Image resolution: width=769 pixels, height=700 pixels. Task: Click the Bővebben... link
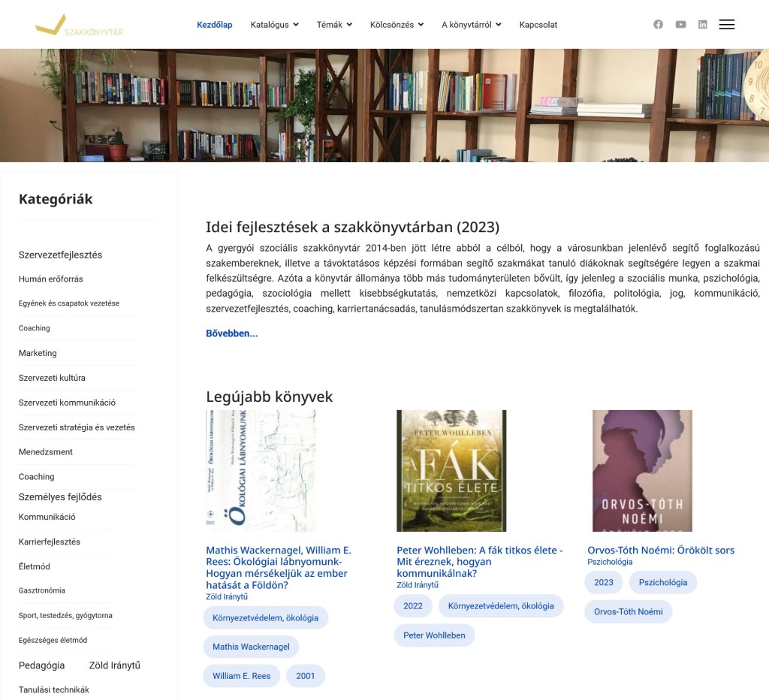231,333
